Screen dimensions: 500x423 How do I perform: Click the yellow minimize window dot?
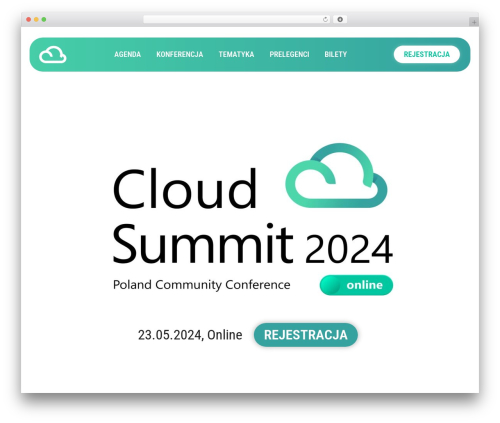click(x=36, y=19)
